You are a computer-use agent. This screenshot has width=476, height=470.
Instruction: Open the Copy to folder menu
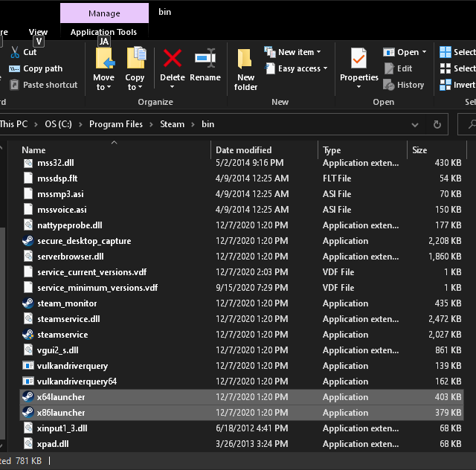tap(135, 69)
